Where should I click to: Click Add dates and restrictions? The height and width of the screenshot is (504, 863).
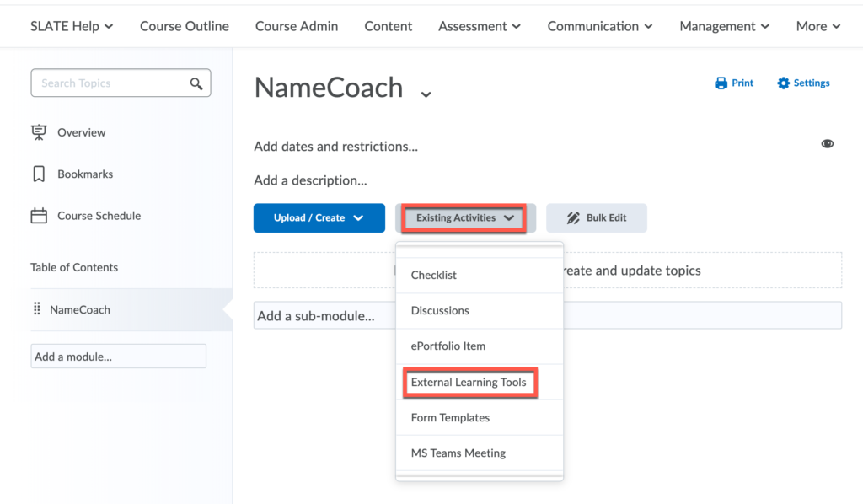(335, 147)
